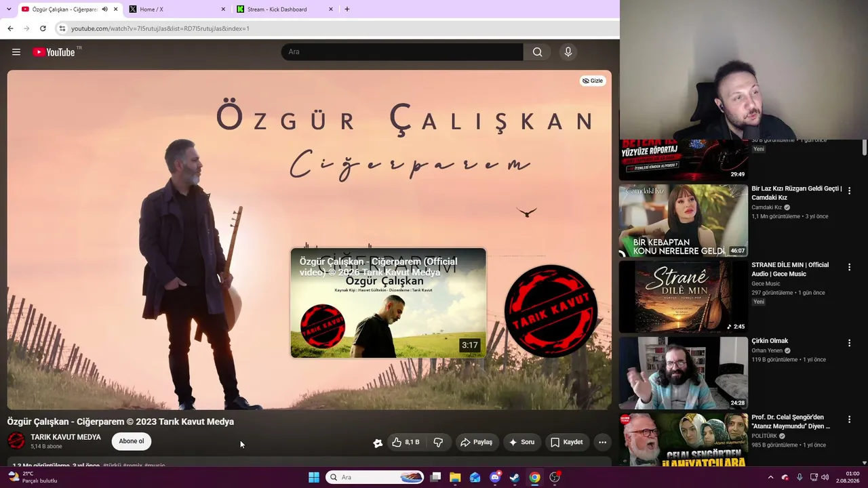Screen dimensions: 868x488
Task: Go to the YouTube home logo
Action: 54,52
